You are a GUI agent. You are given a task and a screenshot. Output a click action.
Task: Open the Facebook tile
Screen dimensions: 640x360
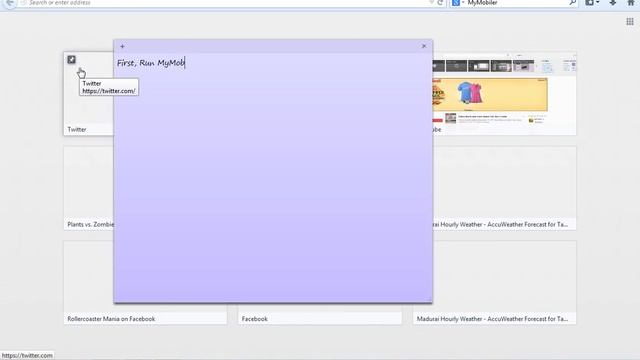[320, 313]
